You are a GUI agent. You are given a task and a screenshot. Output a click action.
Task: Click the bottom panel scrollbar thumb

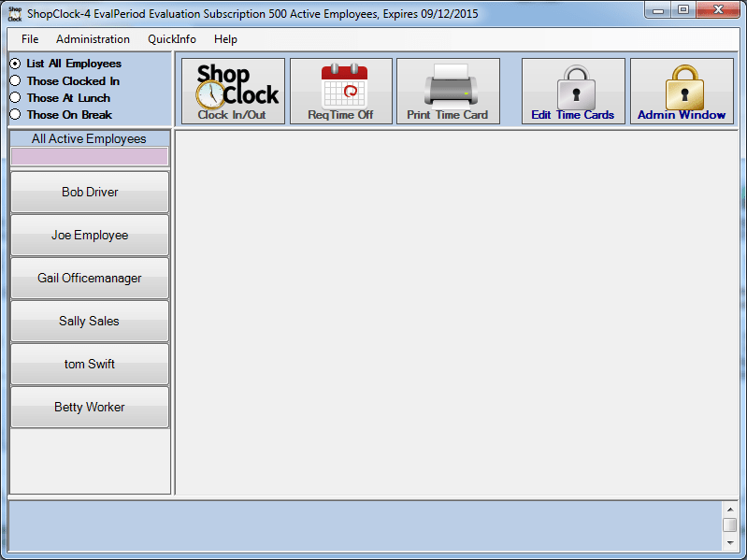pos(730,524)
